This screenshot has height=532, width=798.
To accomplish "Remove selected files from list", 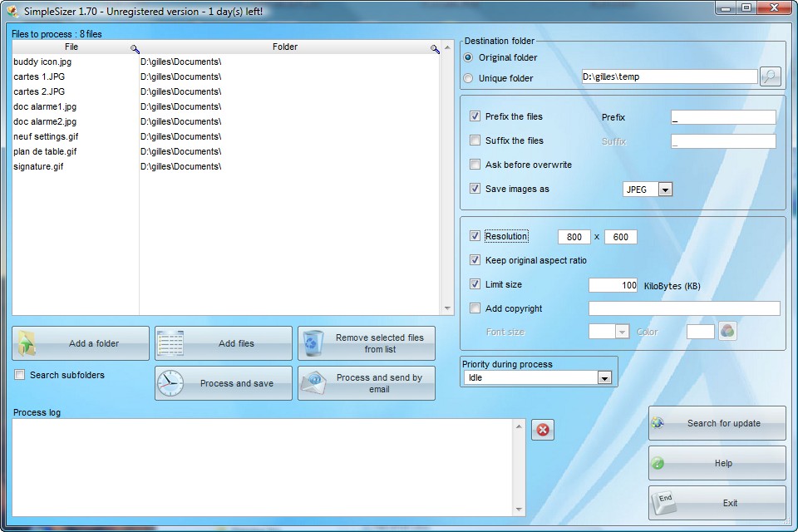I will coord(367,343).
